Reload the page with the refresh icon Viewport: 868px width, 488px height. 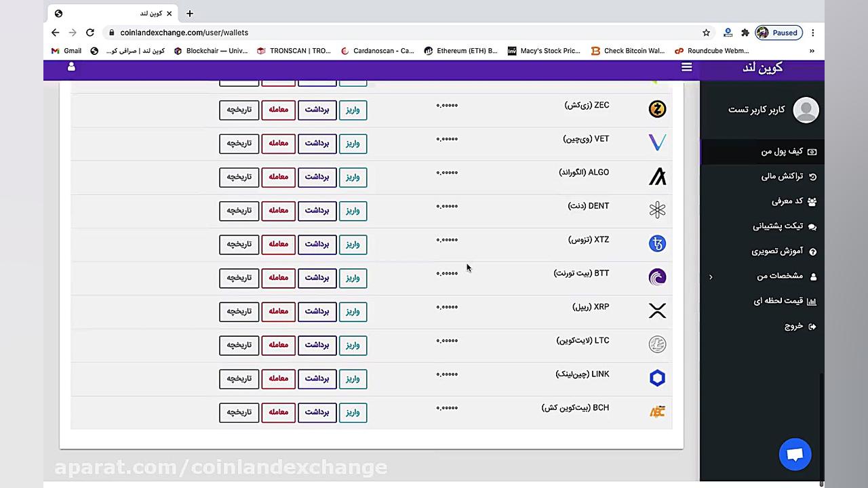tap(90, 33)
